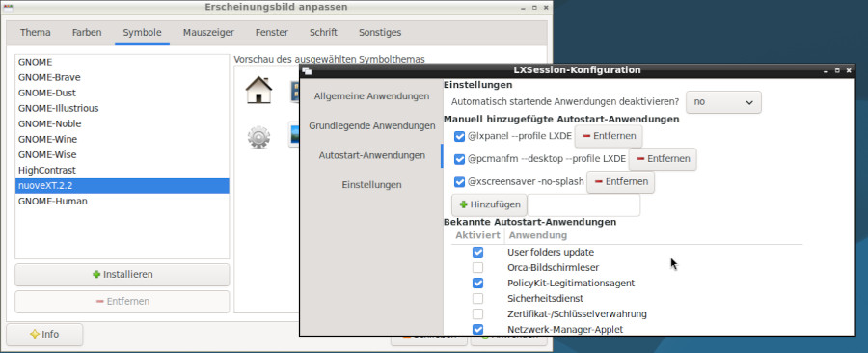Open the autostart deactivate dropdown 'no'

723,102
